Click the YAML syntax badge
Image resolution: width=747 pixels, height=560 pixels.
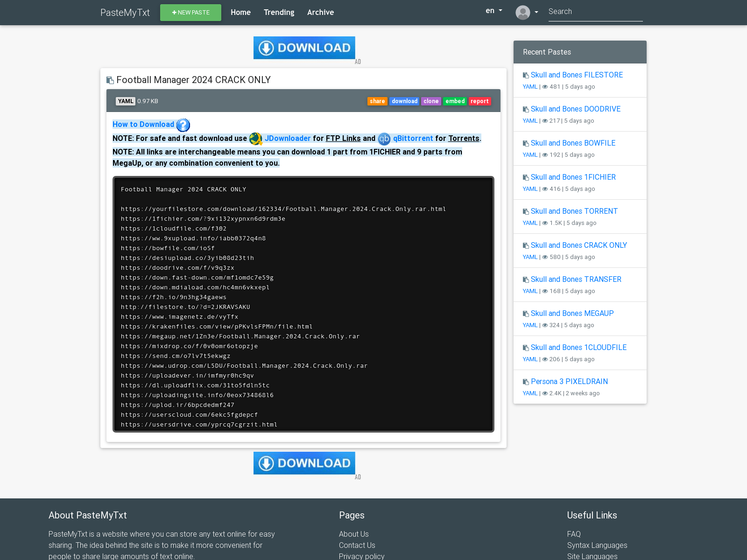[x=126, y=101]
